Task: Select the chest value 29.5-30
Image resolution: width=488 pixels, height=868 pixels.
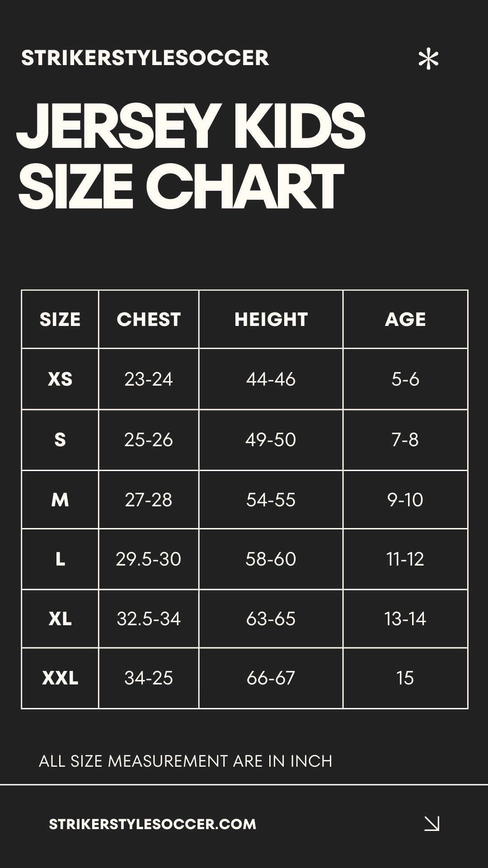Action: tap(149, 559)
